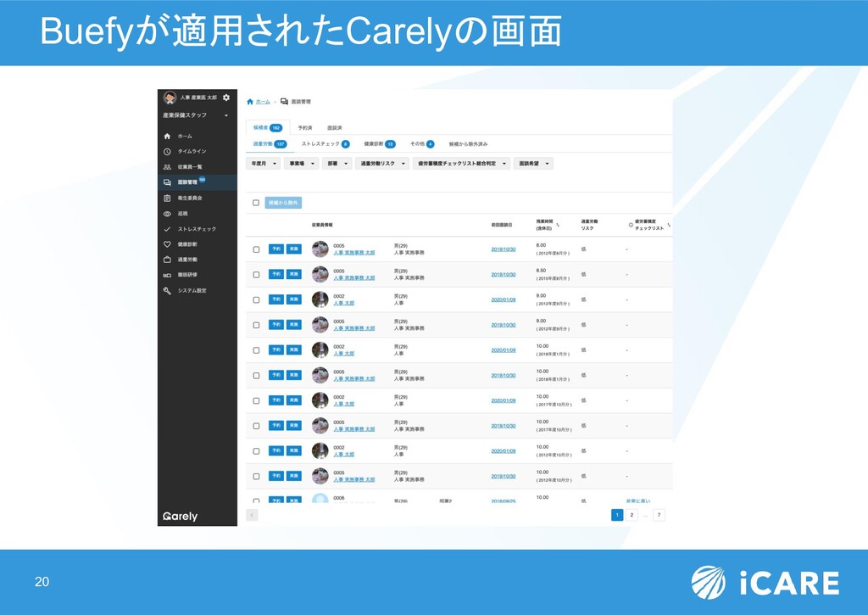Select the 候補から除外済み sub-tab

tap(468, 144)
